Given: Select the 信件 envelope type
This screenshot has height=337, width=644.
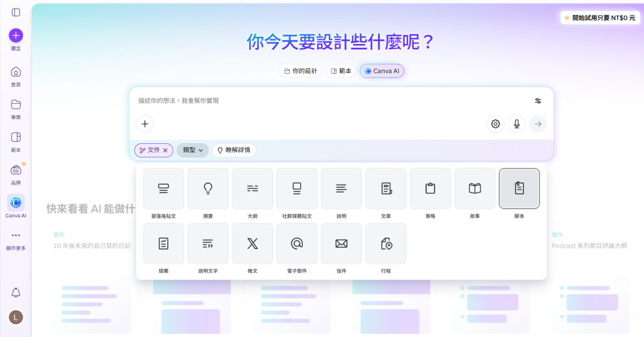Looking at the screenshot, I should tap(341, 244).
